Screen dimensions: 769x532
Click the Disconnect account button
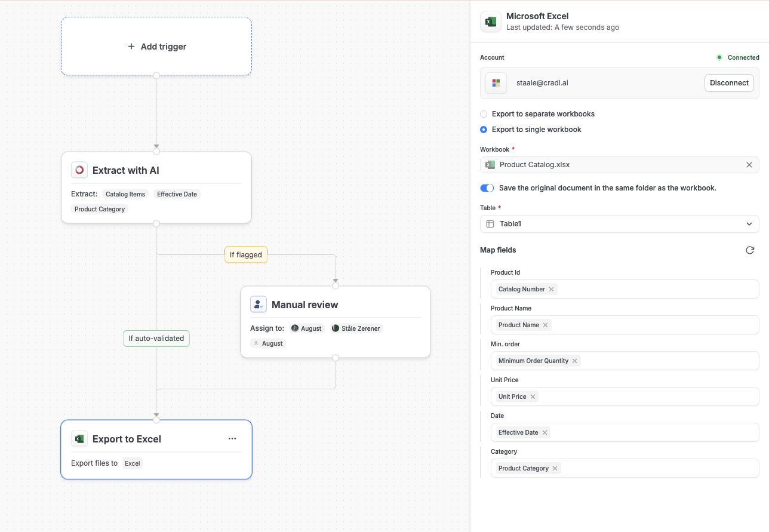pyautogui.click(x=729, y=83)
